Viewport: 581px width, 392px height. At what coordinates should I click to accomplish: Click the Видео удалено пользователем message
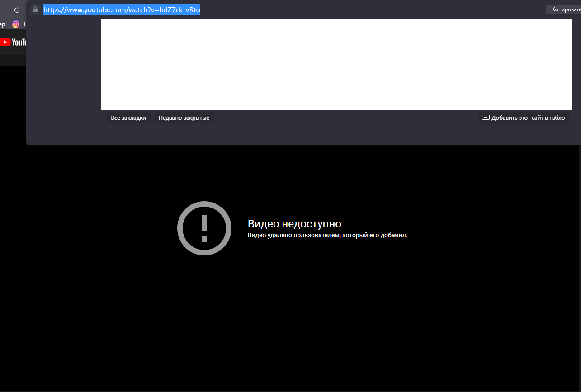coord(327,236)
